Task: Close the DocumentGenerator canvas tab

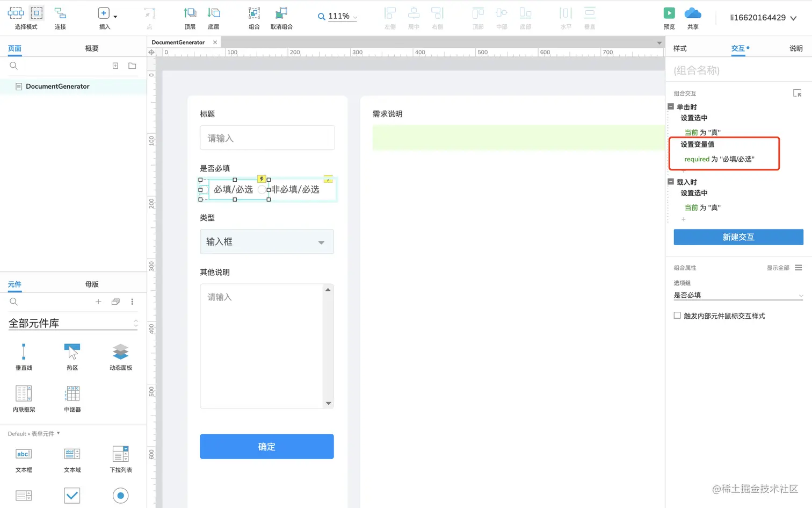Action: pyautogui.click(x=215, y=42)
